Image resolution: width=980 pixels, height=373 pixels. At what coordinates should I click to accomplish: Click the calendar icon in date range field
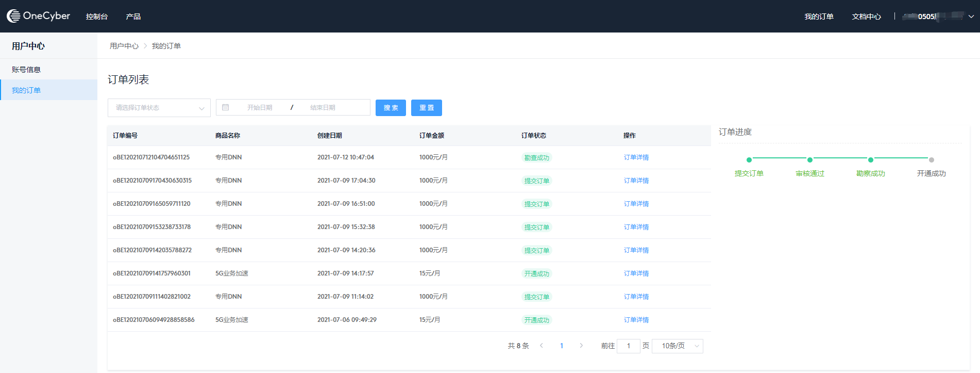(x=225, y=107)
